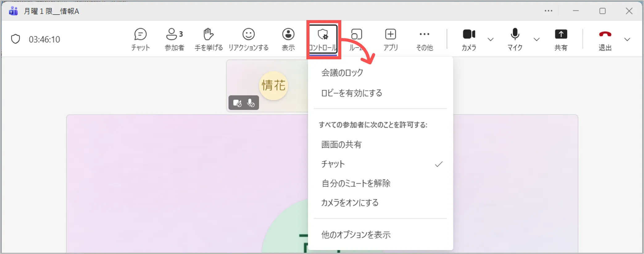Expand leave options chevron beside 退出

click(627, 40)
